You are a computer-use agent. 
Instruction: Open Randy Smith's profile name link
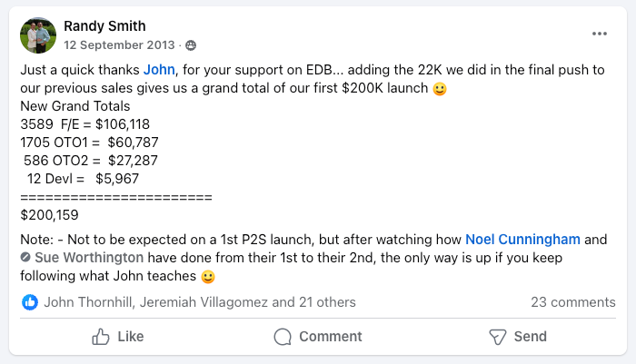104,26
